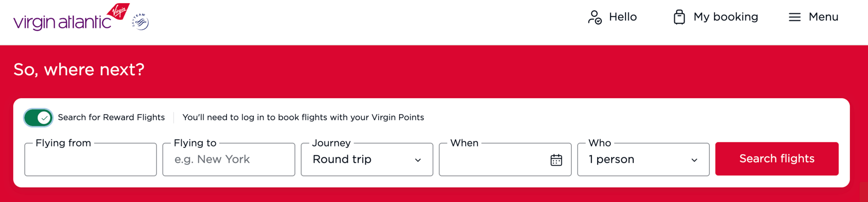868x202 pixels.
Task: Turn off the Reward Flights toggle switch
Action: [38, 117]
